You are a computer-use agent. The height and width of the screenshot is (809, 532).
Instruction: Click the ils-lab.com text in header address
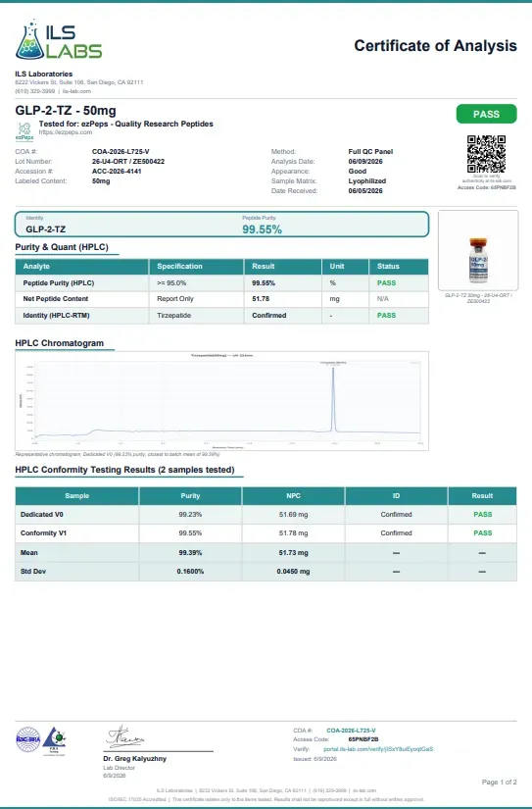coord(76,91)
